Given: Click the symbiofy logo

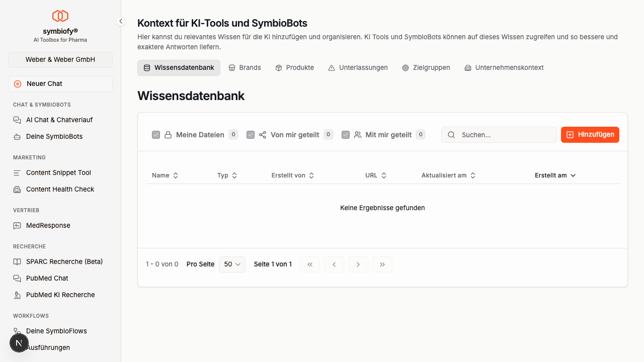Looking at the screenshot, I should [x=60, y=16].
